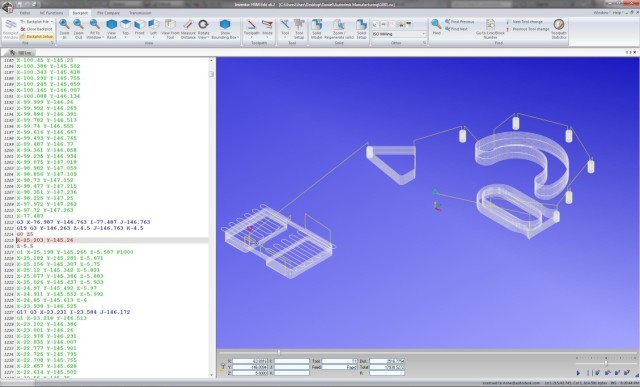
Task: Open the ISO Milling combo box
Action: pyautogui.click(x=399, y=34)
